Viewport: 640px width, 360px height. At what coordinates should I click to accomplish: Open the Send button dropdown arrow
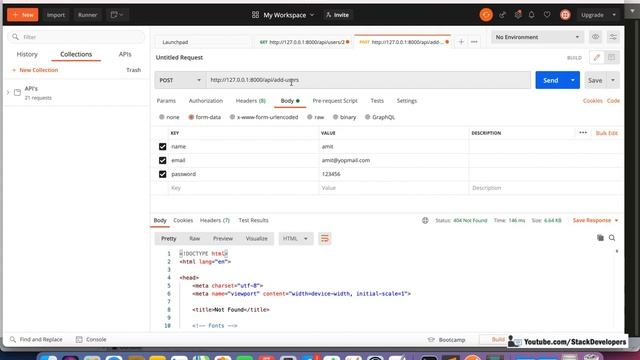coord(573,80)
